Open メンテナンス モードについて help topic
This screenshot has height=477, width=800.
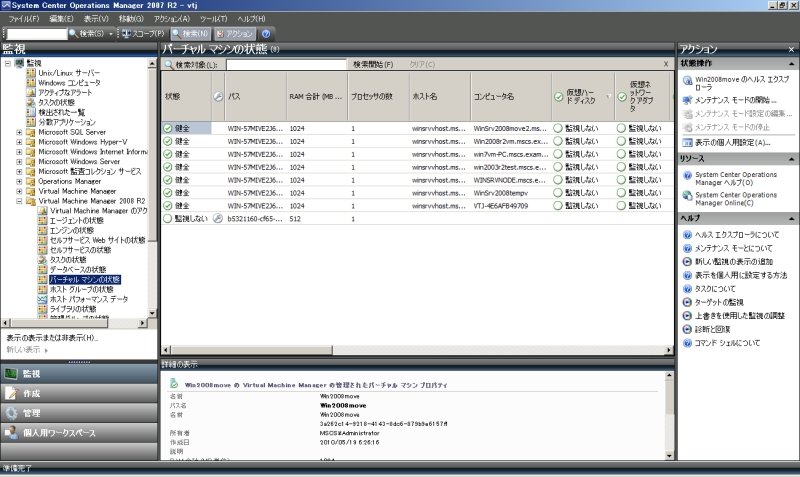click(x=728, y=248)
